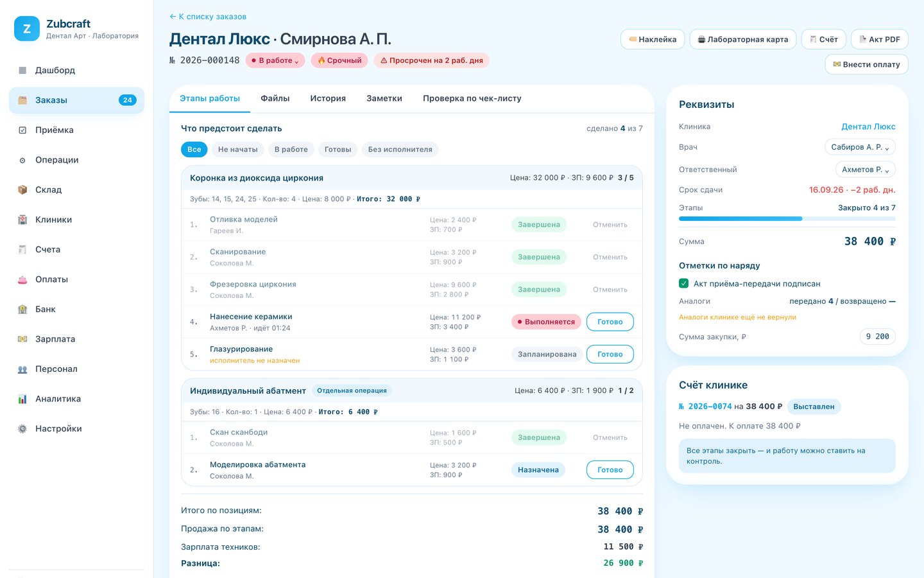Filter stages by Без исполнителя

(x=400, y=150)
